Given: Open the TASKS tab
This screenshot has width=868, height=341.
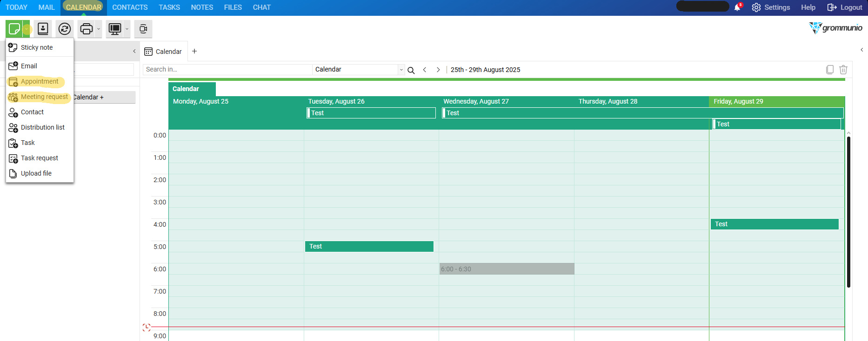Looking at the screenshot, I should tap(169, 7).
